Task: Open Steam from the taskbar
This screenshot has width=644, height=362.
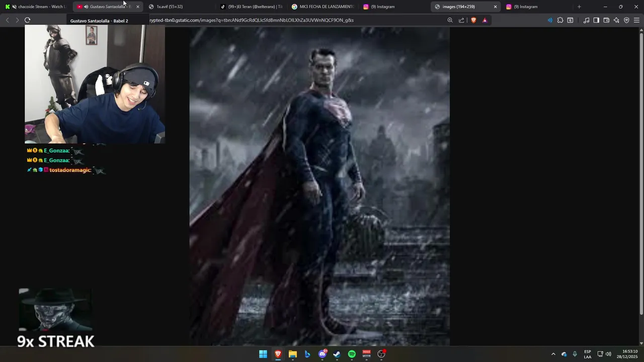Action: tap(337, 354)
